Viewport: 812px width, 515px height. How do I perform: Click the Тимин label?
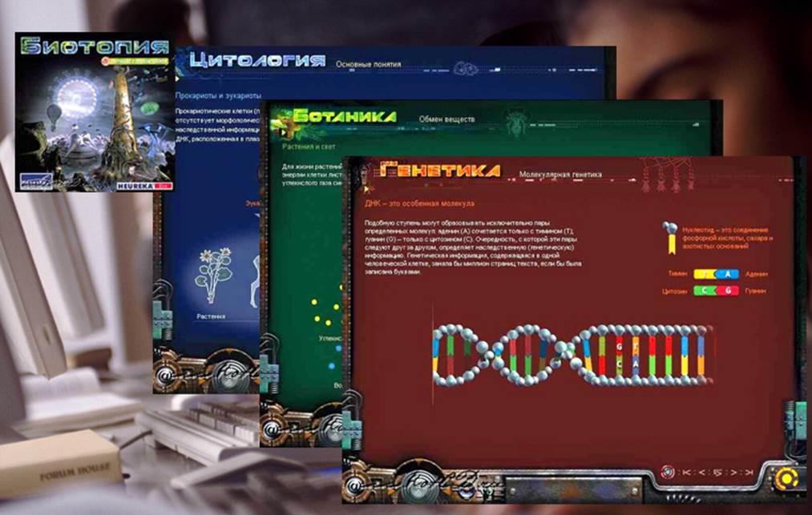click(x=677, y=273)
